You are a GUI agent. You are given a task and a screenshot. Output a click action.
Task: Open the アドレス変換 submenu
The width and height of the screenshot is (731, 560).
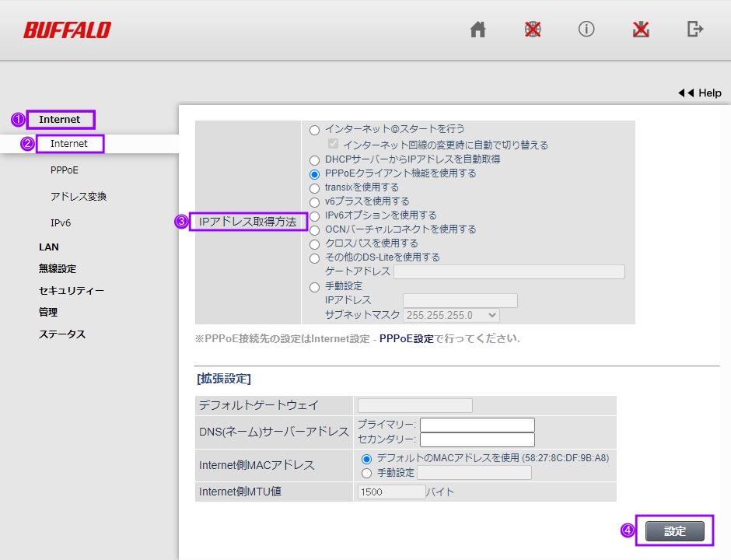click(x=79, y=196)
